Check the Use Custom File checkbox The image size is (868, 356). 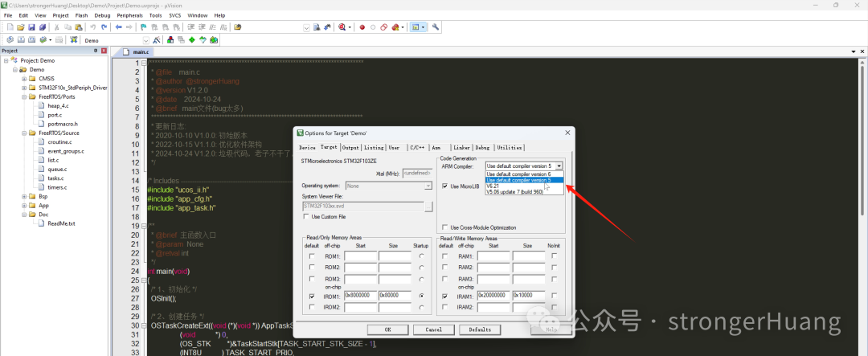point(307,216)
